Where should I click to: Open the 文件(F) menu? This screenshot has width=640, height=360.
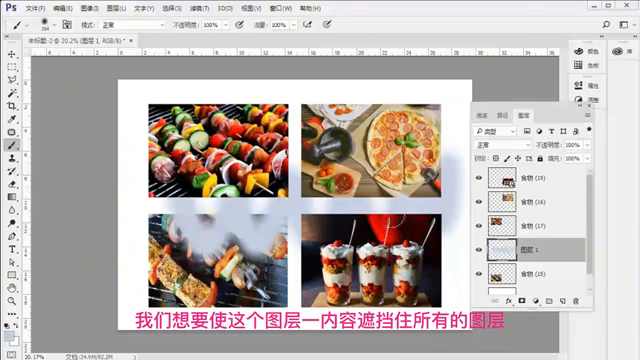pyautogui.click(x=36, y=8)
